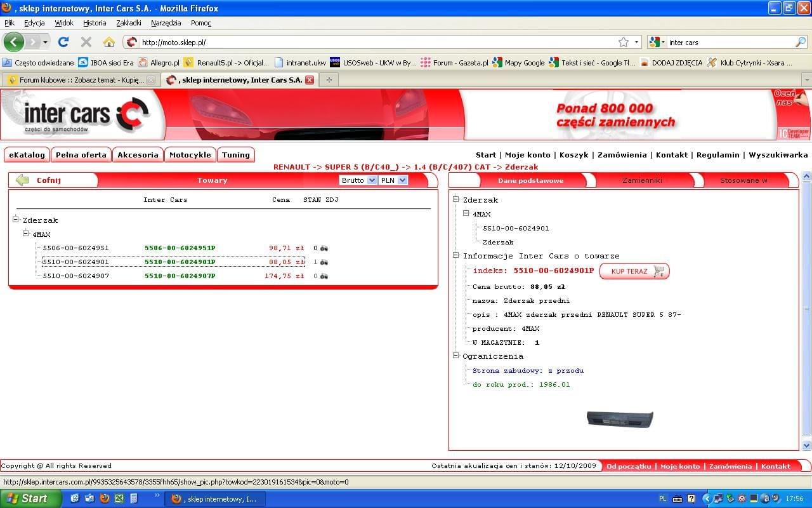The image size is (812, 508).
Task: Switch to the Zamienniki tab
Action: pyautogui.click(x=641, y=180)
